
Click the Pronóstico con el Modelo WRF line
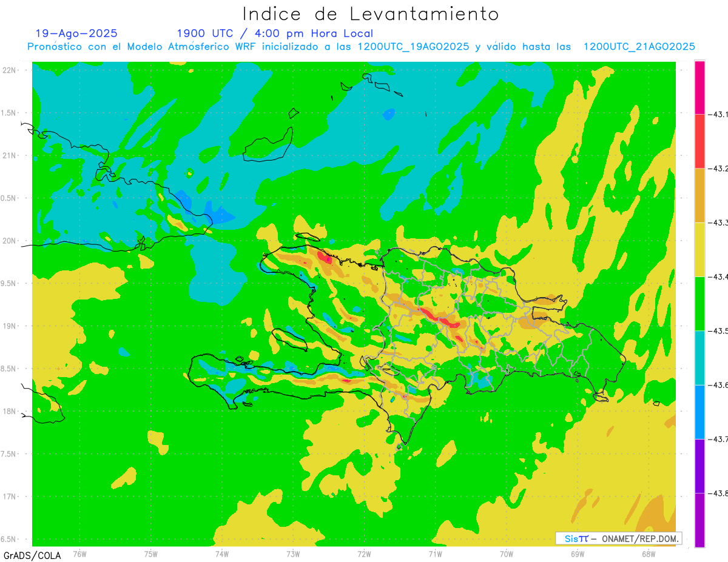(x=361, y=47)
